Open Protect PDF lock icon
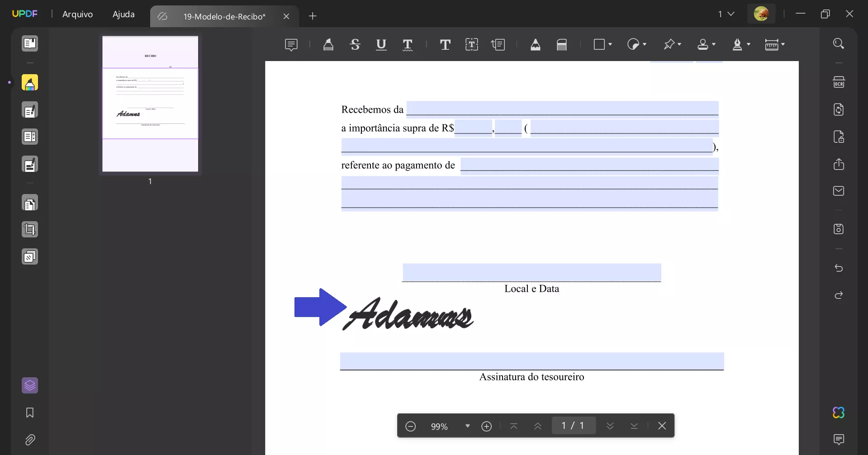The height and width of the screenshot is (455, 868). (x=839, y=137)
